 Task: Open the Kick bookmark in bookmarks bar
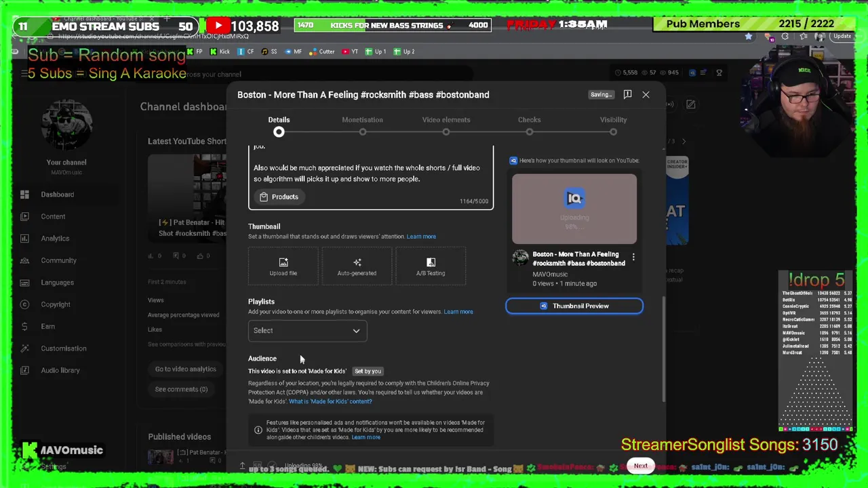tap(220, 52)
